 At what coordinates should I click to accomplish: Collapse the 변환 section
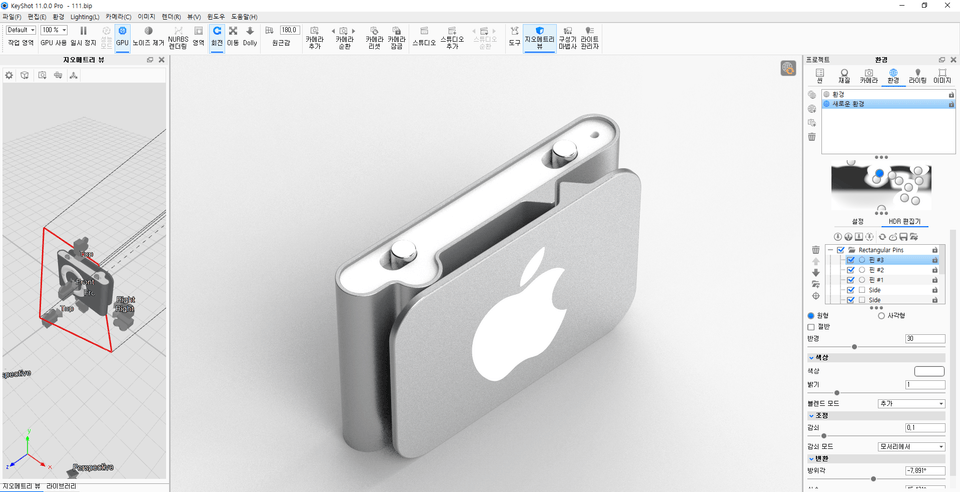tap(811, 458)
